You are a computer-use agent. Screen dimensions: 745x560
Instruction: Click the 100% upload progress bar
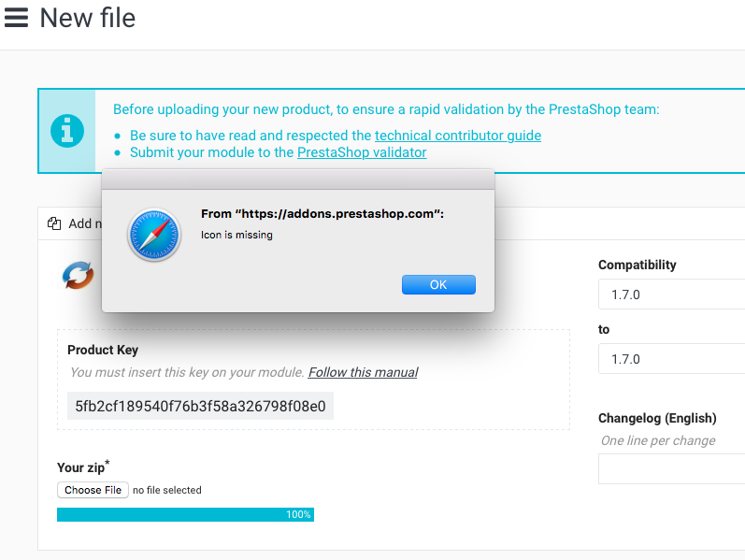pos(185,514)
